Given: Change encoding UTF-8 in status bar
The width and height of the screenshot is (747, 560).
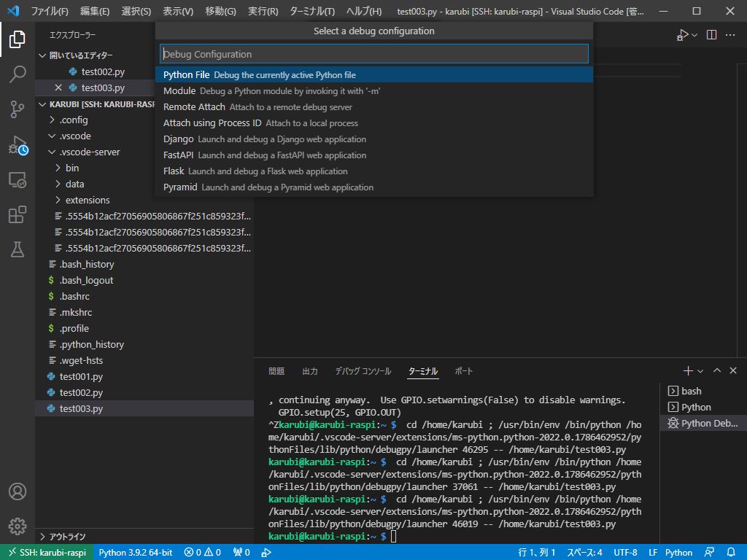Looking at the screenshot, I should pyautogui.click(x=625, y=553).
